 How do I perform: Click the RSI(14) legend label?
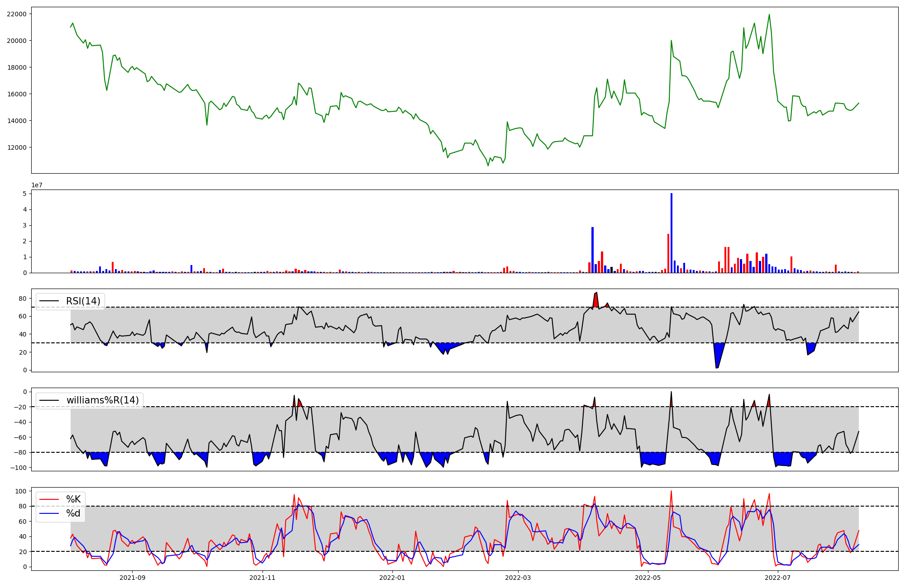click(83, 301)
